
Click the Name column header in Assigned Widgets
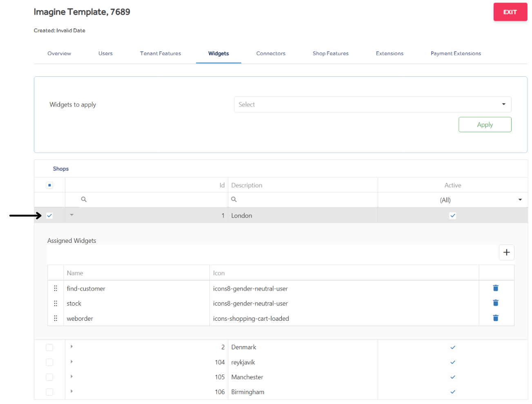pyautogui.click(x=137, y=273)
